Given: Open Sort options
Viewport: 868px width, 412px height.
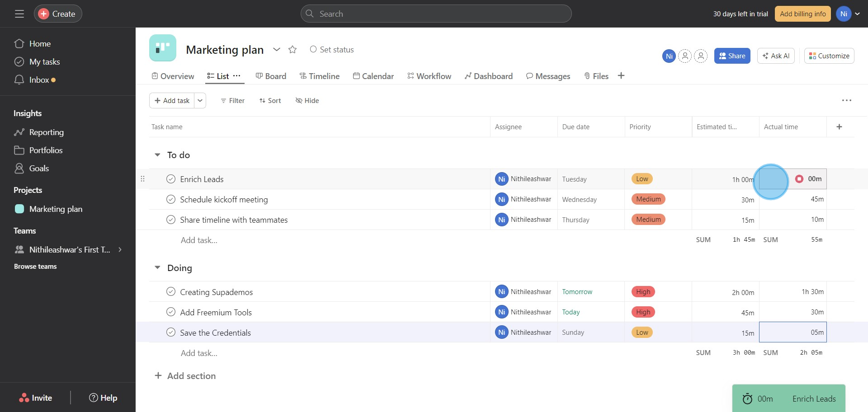Looking at the screenshot, I should (270, 101).
